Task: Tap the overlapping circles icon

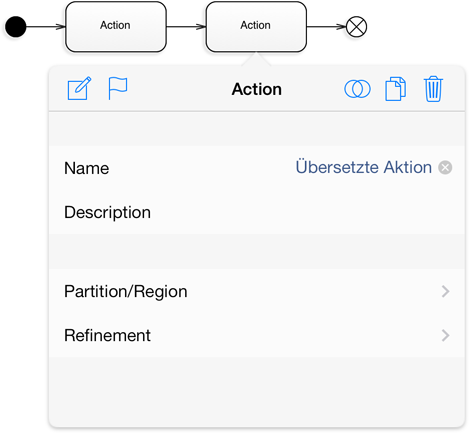Action: 357,89
